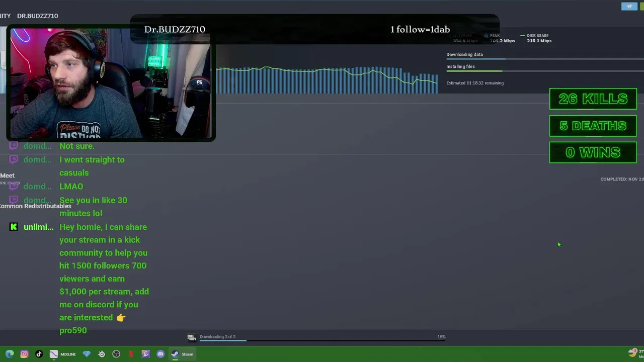The height and width of the screenshot is (362, 644).
Task: Click the system tray icon at taskbar right
Action: tap(633, 353)
